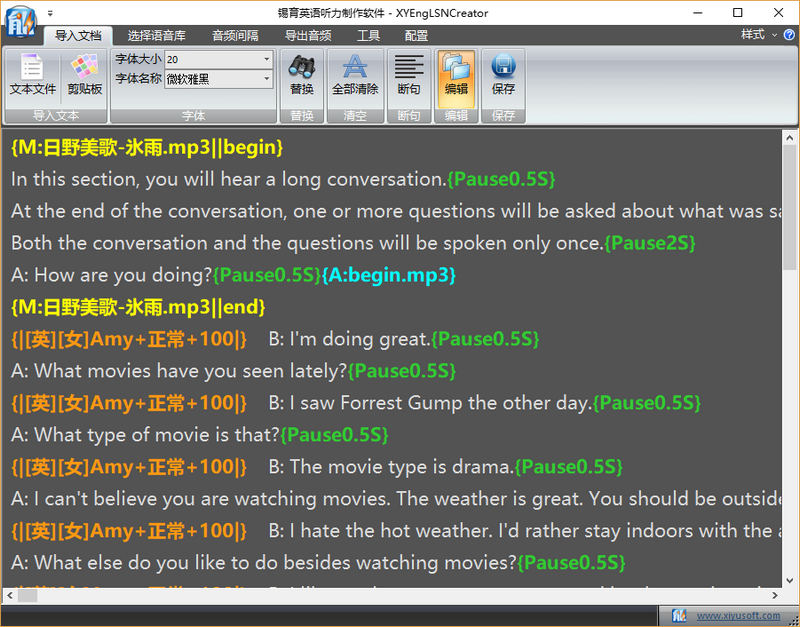Click the green {Pause2S} tag
800x627 pixels.
649,243
